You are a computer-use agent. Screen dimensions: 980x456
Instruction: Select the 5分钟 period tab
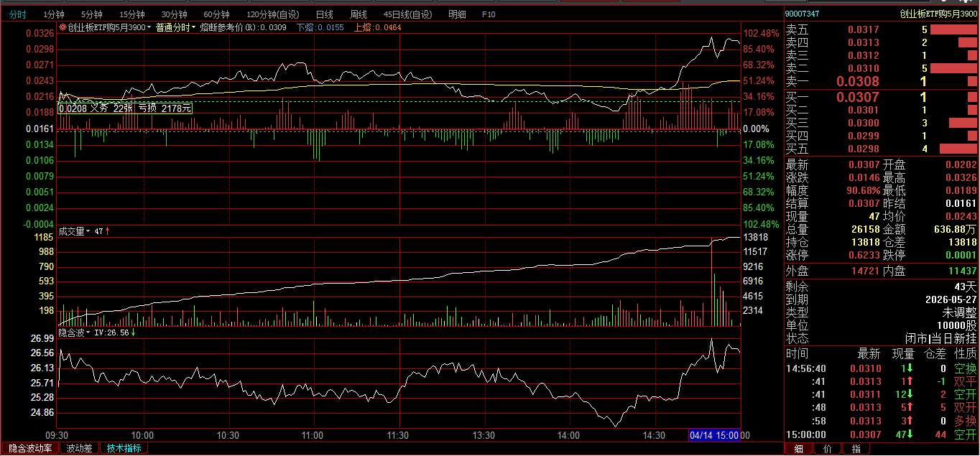[92, 14]
